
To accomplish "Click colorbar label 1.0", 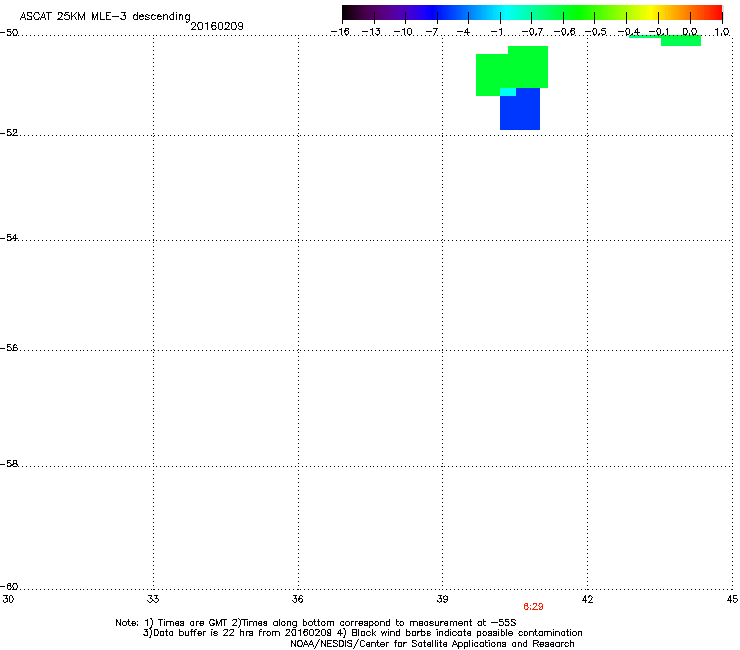I will click(x=722, y=32).
